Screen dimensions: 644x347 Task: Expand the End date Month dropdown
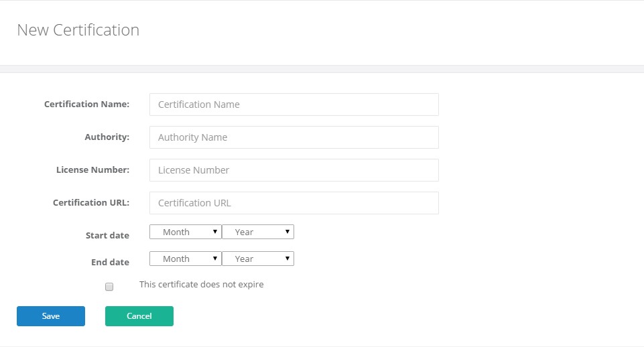(185, 259)
